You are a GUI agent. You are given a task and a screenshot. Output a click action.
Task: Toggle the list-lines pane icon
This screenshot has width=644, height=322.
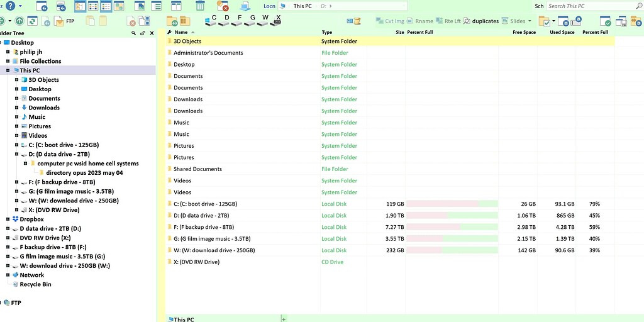(x=156, y=6)
